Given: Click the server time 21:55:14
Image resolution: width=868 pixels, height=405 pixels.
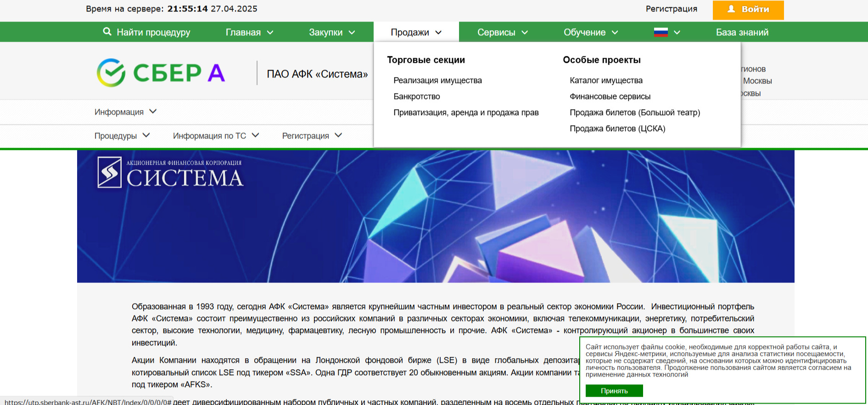Looking at the screenshot, I should point(187,9).
